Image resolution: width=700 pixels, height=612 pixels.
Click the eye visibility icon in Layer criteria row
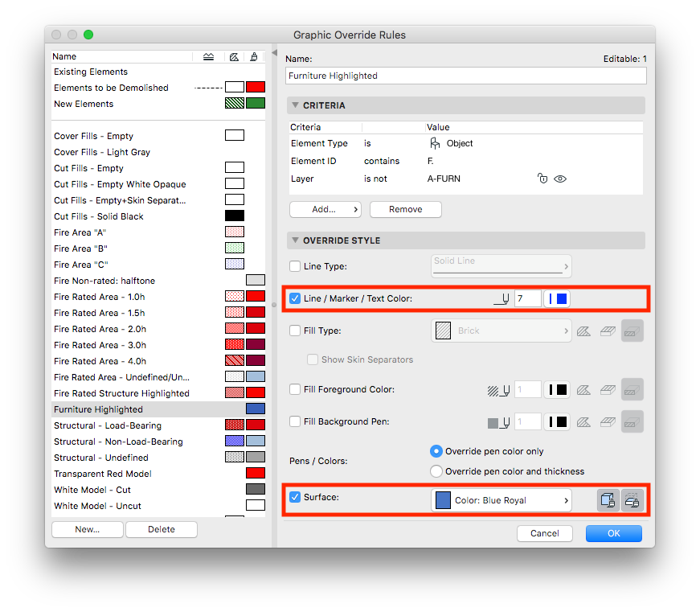[x=560, y=179]
